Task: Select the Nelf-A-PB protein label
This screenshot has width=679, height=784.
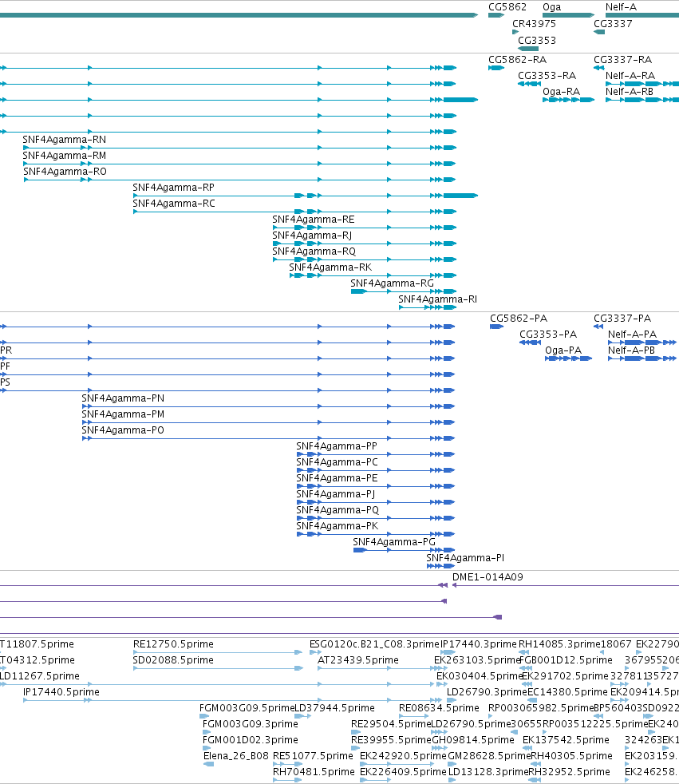Action: [x=631, y=350]
